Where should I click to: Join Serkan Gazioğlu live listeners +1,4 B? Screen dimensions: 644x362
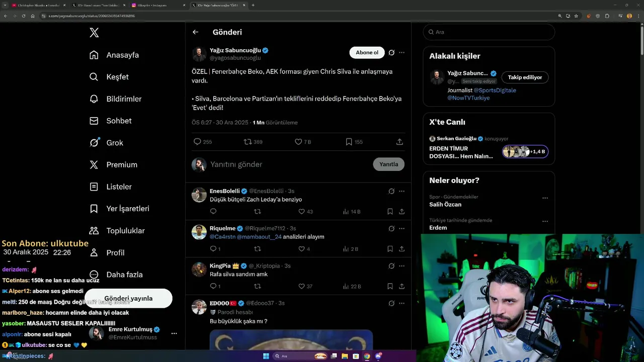point(525,151)
